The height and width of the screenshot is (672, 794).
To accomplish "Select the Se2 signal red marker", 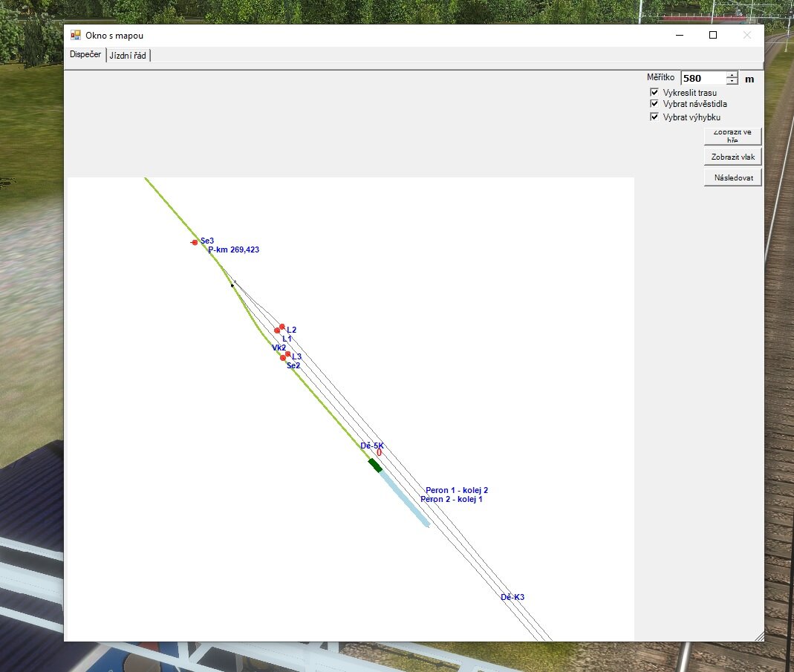I will pyautogui.click(x=282, y=358).
